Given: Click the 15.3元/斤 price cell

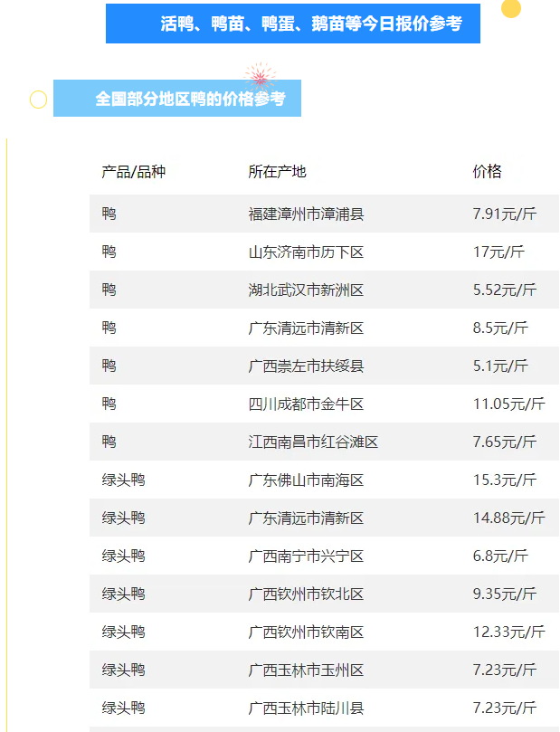Looking at the screenshot, I should (504, 480).
